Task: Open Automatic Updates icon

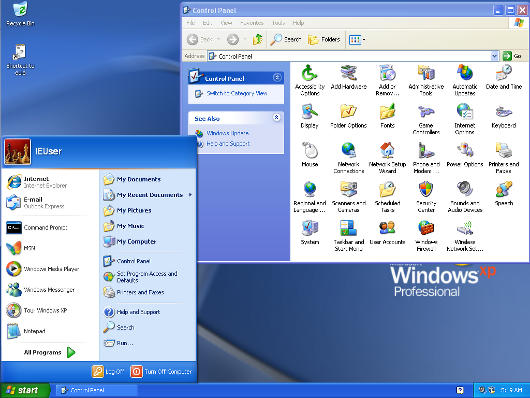Action: [x=465, y=80]
